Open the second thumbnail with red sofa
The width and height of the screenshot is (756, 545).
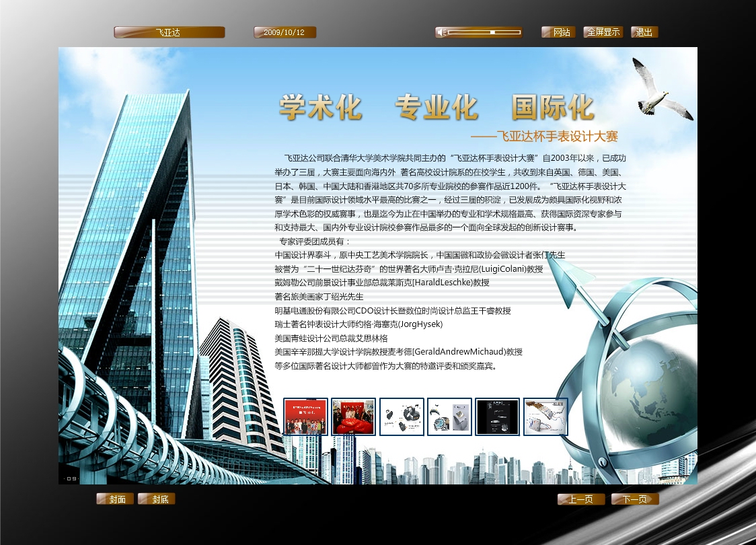353,416
